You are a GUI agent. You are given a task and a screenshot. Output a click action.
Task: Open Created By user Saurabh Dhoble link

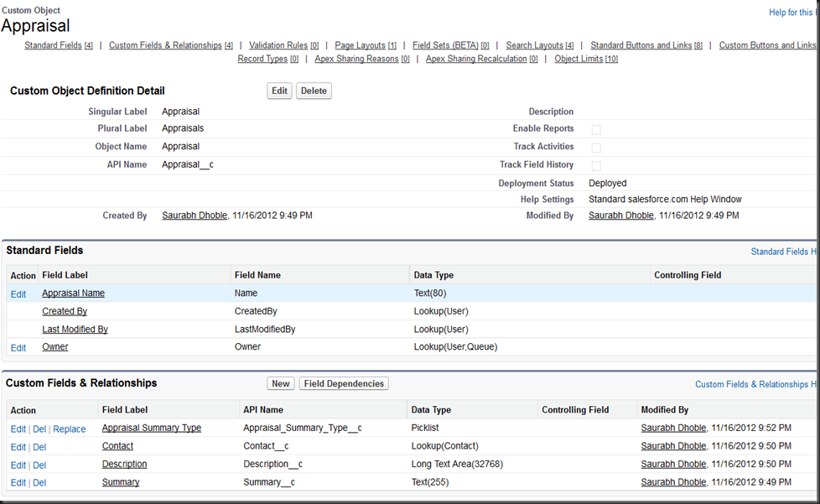[195, 216]
